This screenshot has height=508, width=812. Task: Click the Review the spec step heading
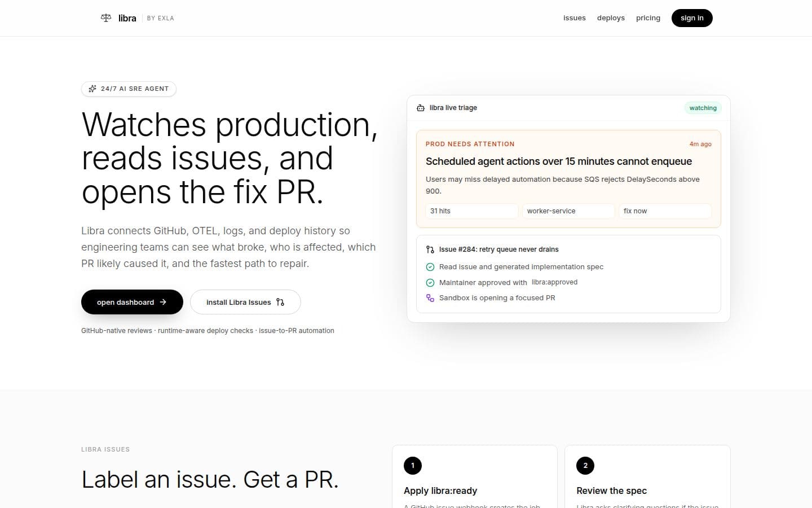coord(612,491)
